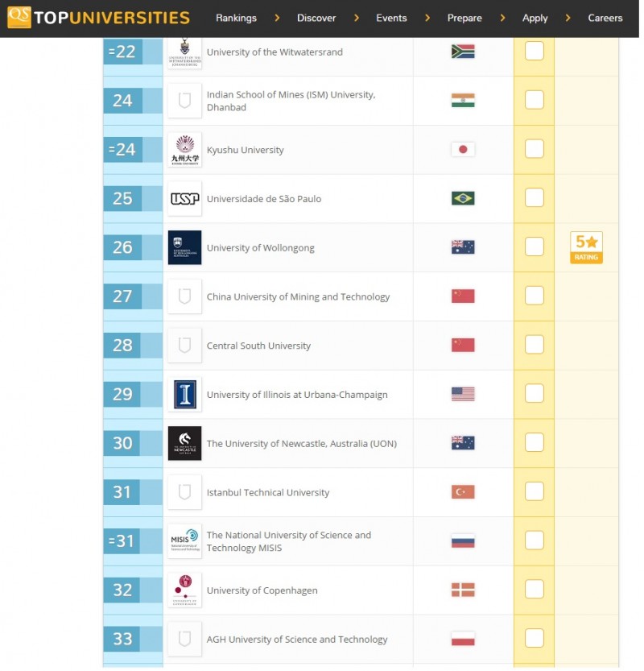Open the Careers menu
644x671 pixels.
(x=605, y=18)
